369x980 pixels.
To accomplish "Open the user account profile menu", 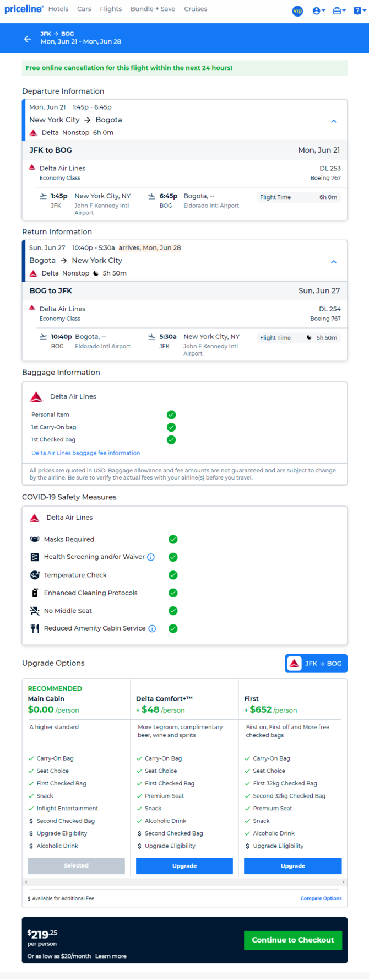I will [318, 10].
